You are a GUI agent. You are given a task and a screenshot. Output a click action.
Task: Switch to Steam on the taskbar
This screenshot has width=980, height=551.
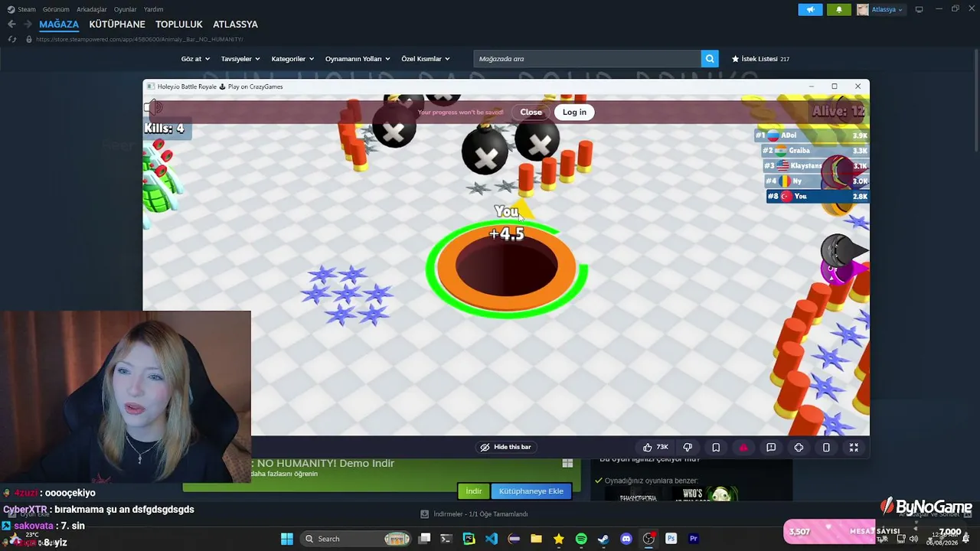pos(603,539)
